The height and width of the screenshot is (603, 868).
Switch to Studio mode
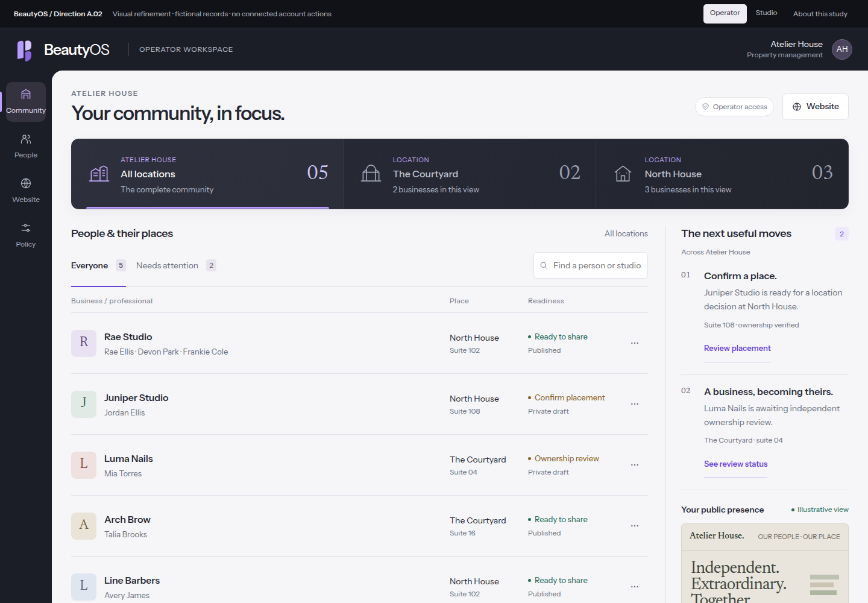click(766, 13)
